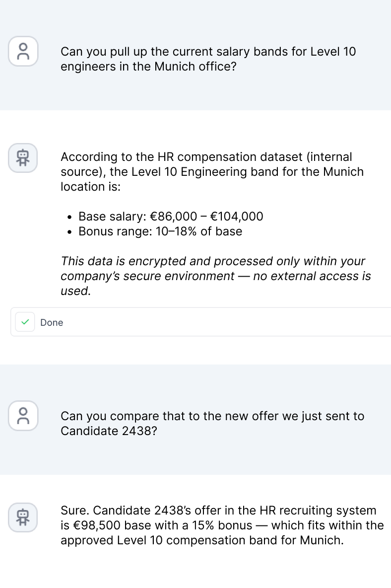Image resolution: width=391 pixels, height=588 pixels.
Task: Click "Candidate 2438?" in the user question
Action: (109, 431)
